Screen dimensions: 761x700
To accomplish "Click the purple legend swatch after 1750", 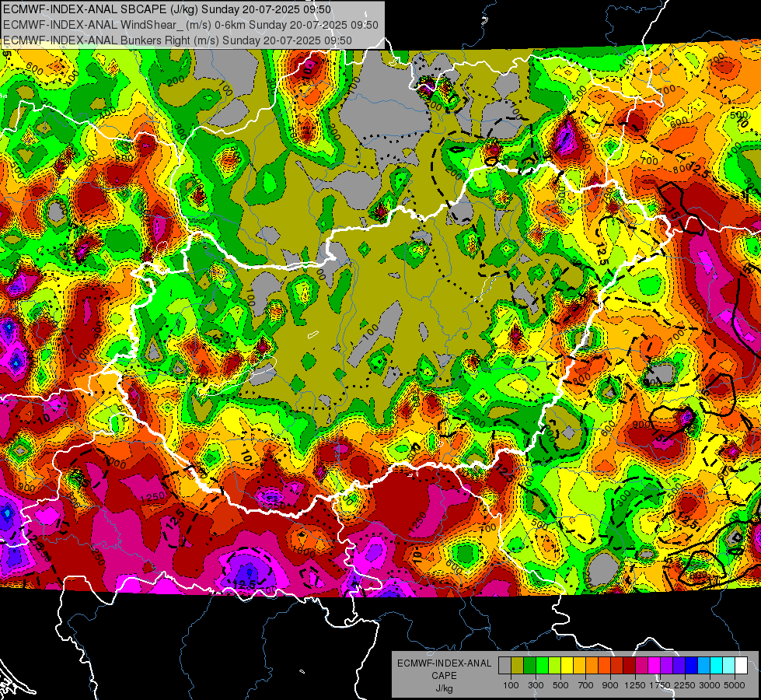I will click(x=667, y=666).
